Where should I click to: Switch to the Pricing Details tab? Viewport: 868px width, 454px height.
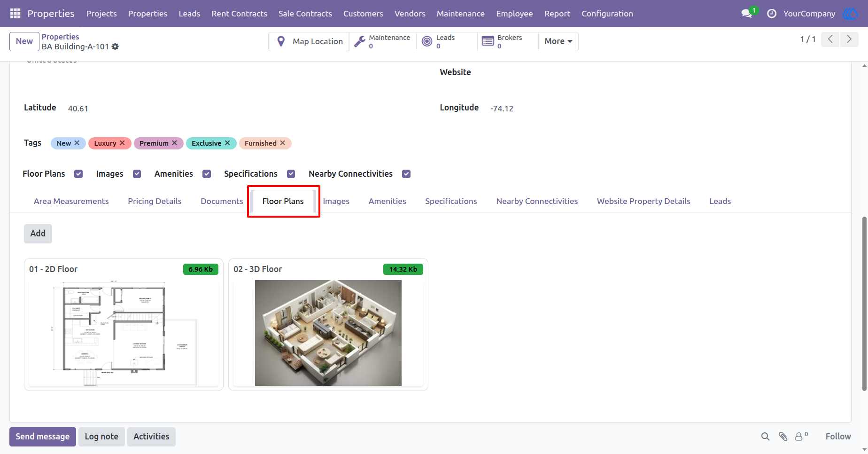pos(155,201)
